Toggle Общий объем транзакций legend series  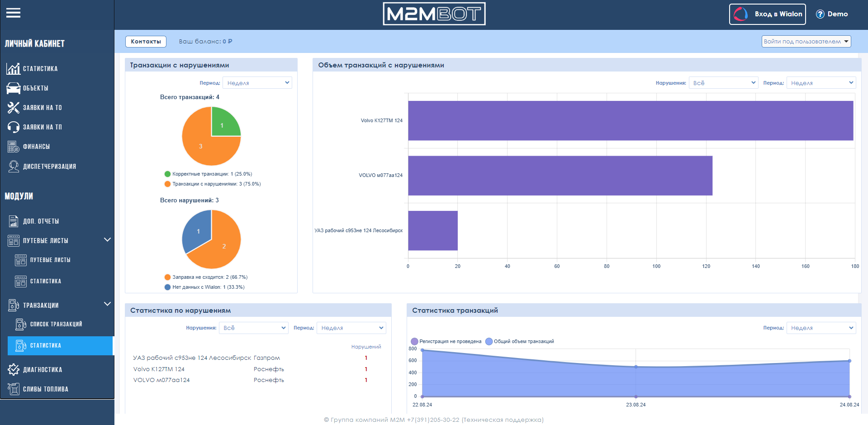point(519,341)
